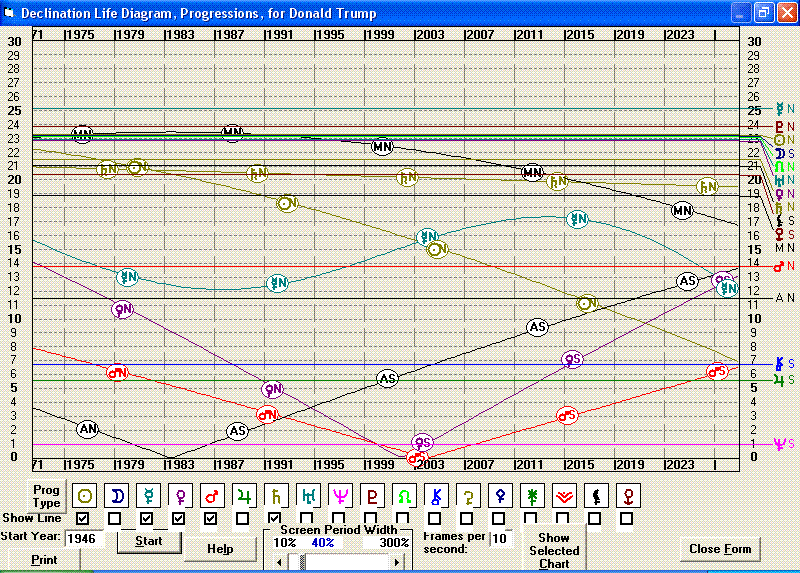This screenshot has height=573, width=800.
Task: Enable the Show Line checkbox under Jupiter
Action: tap(242, 518)
